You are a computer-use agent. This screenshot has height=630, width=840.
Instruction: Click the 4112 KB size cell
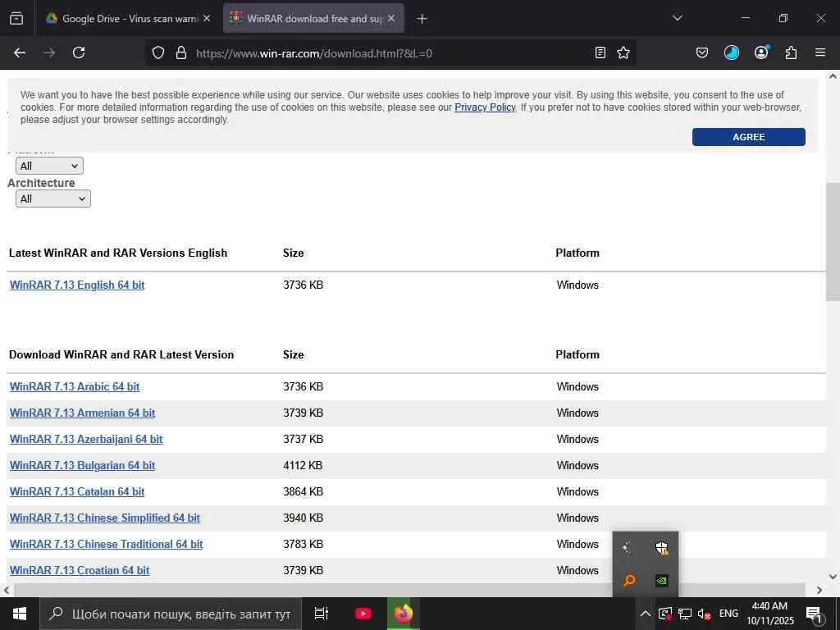[x=303, y=466]
